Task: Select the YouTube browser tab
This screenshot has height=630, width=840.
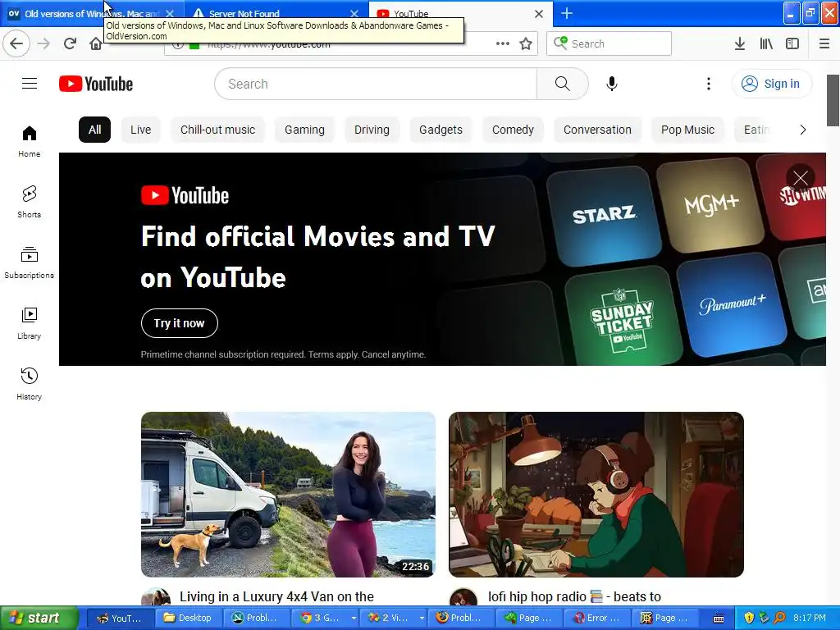Action: [x=461, y=13]
